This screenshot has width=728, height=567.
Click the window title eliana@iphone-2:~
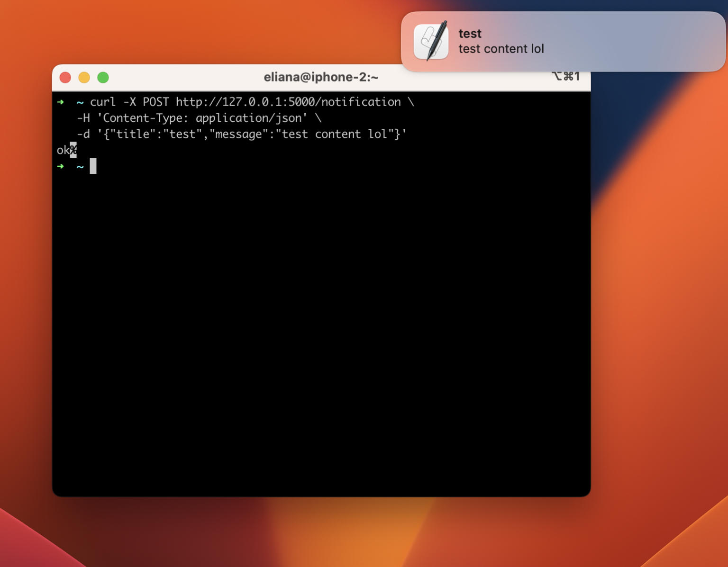pos(321,77)
